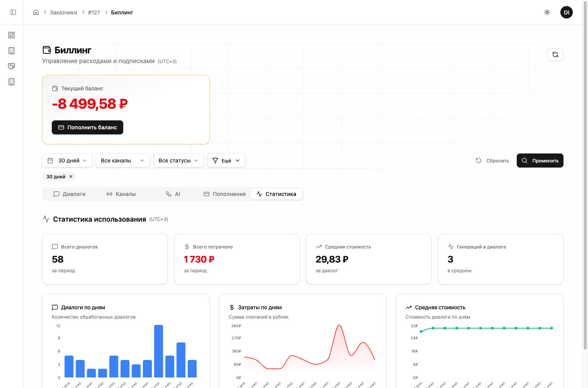Switch to the Диалоги tab
Screen dimensions: 588x388
point(70,194)
